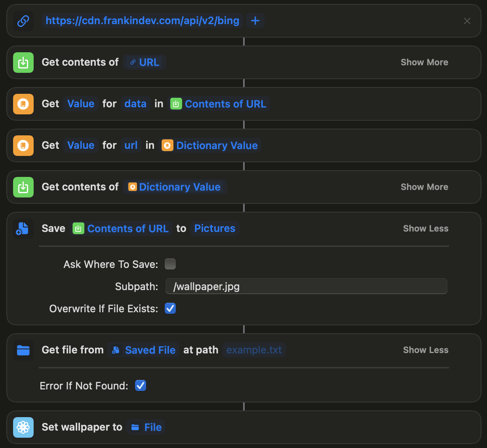The height and width of the screenshot is (448, 487).
Task: Disable Overwrite If File Exists
Action: point(170,308)
